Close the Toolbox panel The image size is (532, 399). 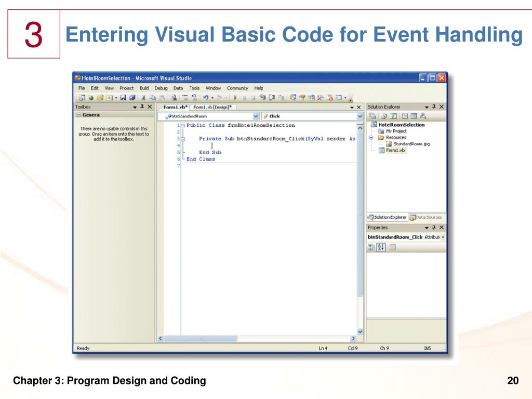[x=150, y=107]
